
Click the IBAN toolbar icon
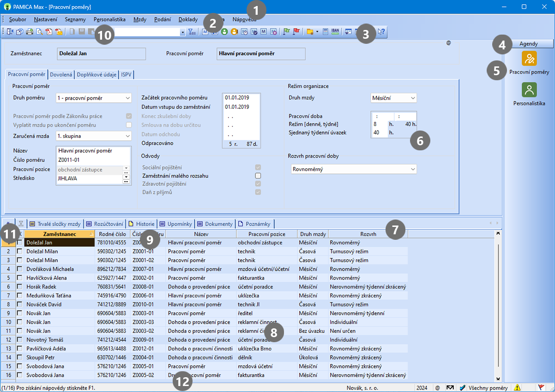click(x=336, y=32)
